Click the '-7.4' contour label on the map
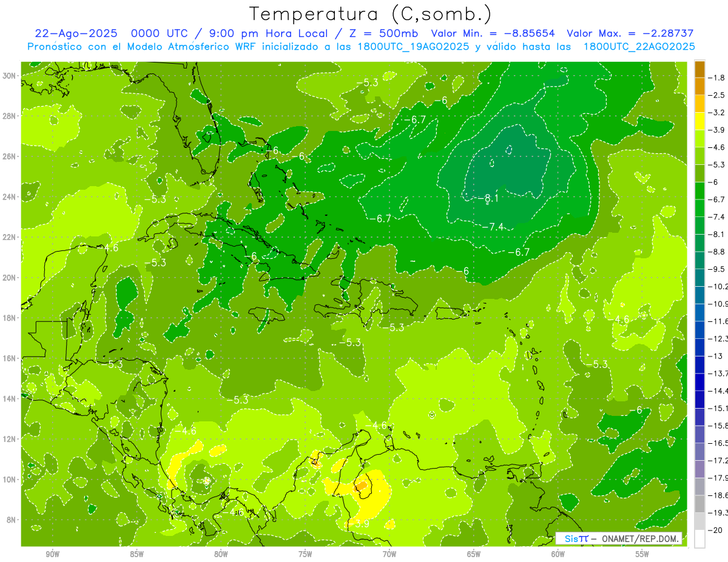This screenshot has height=562, width=728. (493, 227)
